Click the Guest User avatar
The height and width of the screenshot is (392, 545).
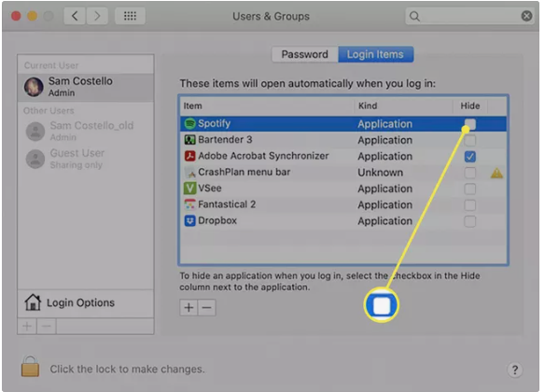pos(35,159)
